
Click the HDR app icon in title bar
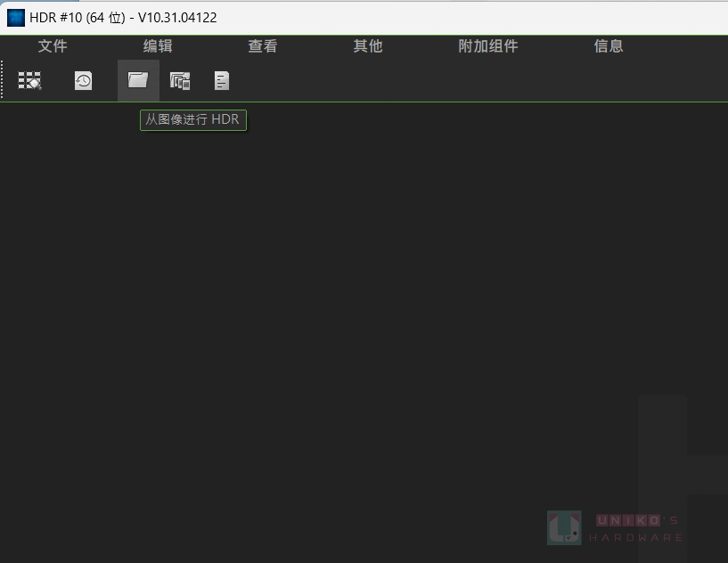click(15, 17)
